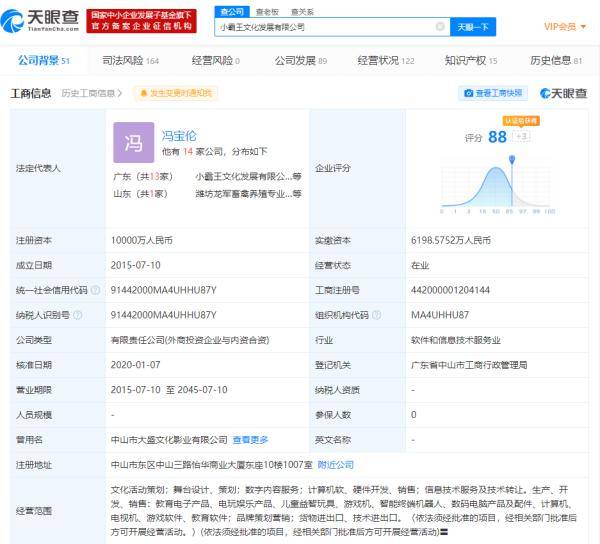
Task: Open the 经营状况 tab
Action: tap(386, 60)
